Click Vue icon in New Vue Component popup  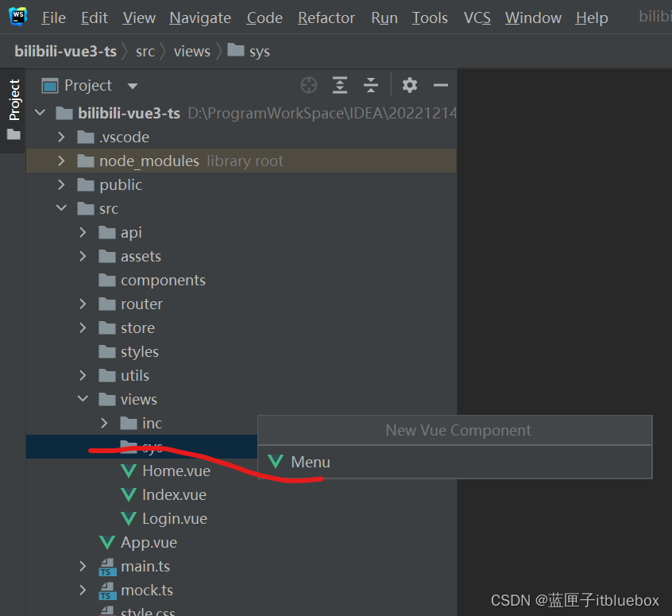(276, 462)
